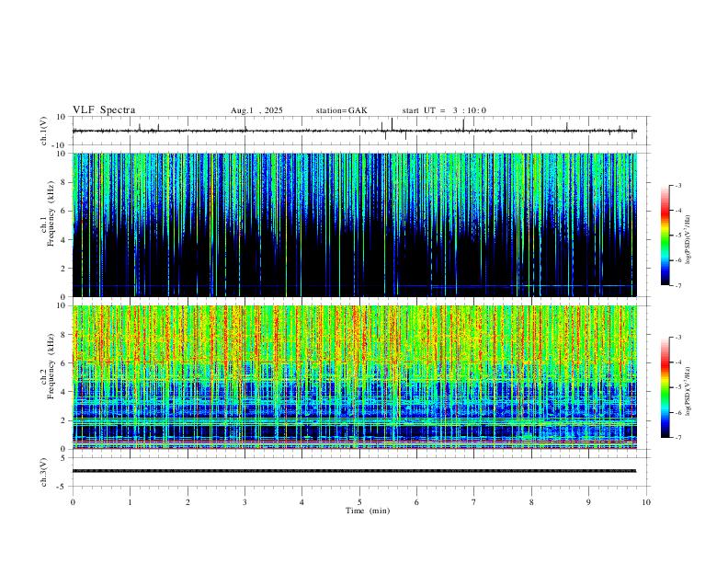728x563 pixels.
Task: Select the date text "Aug.1 , 2025"
Action: pyautogui.click(x=256, y=110)
